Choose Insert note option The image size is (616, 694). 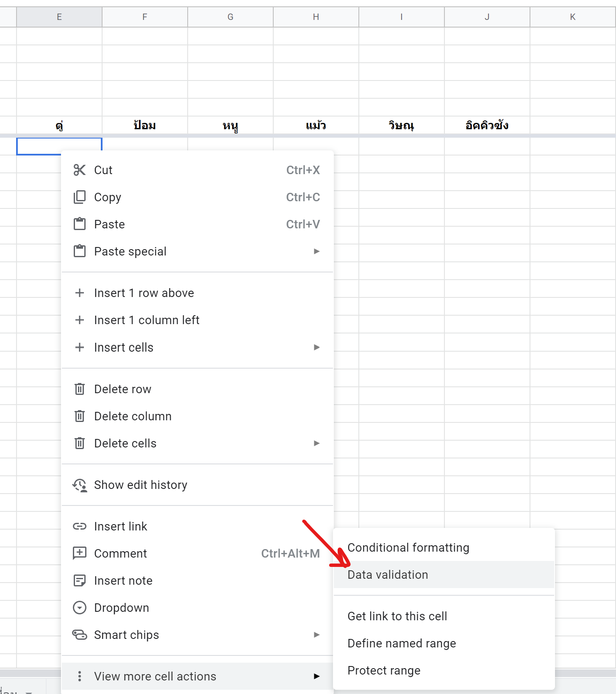(197, 580)
